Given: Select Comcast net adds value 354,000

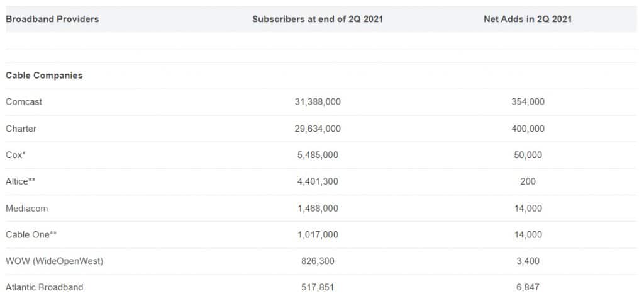Looking at the screenshot, I should click(528, 101).
